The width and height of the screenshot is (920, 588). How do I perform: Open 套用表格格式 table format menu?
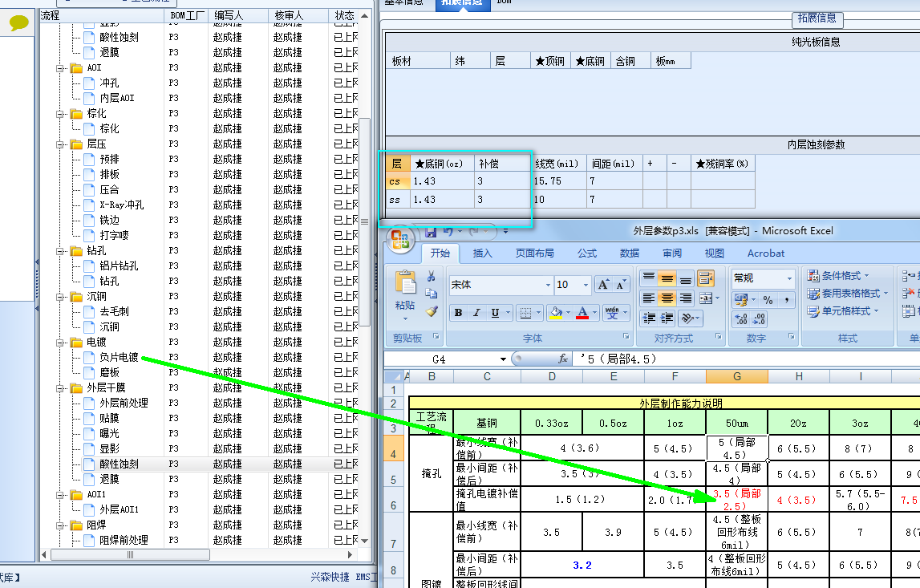point(847,294)
